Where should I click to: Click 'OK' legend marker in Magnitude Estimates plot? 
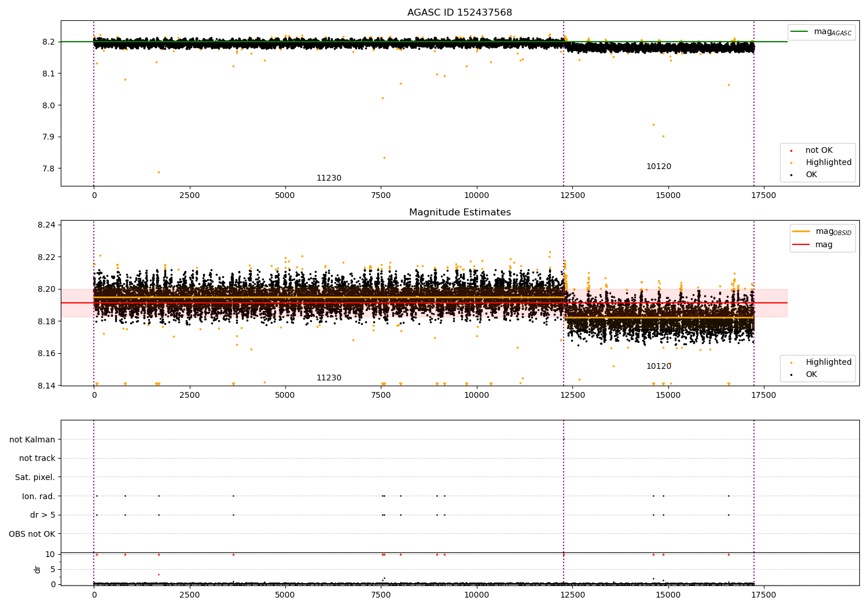[x=792, y=375]
